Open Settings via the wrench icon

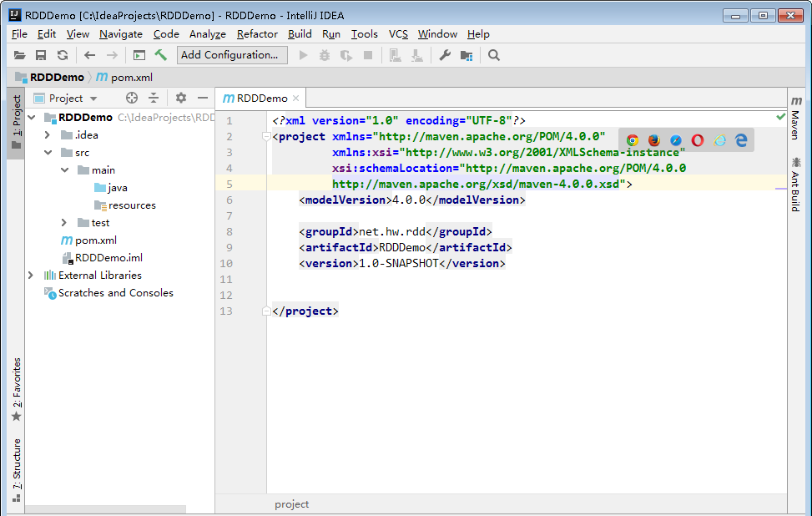pyautogui.click(x=445, y=55)
